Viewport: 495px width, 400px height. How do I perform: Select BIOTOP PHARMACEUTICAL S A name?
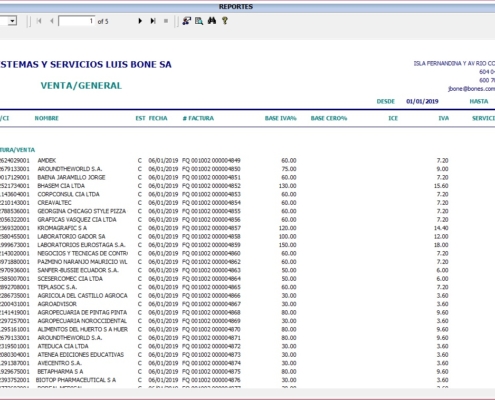(x=76, y=380)
